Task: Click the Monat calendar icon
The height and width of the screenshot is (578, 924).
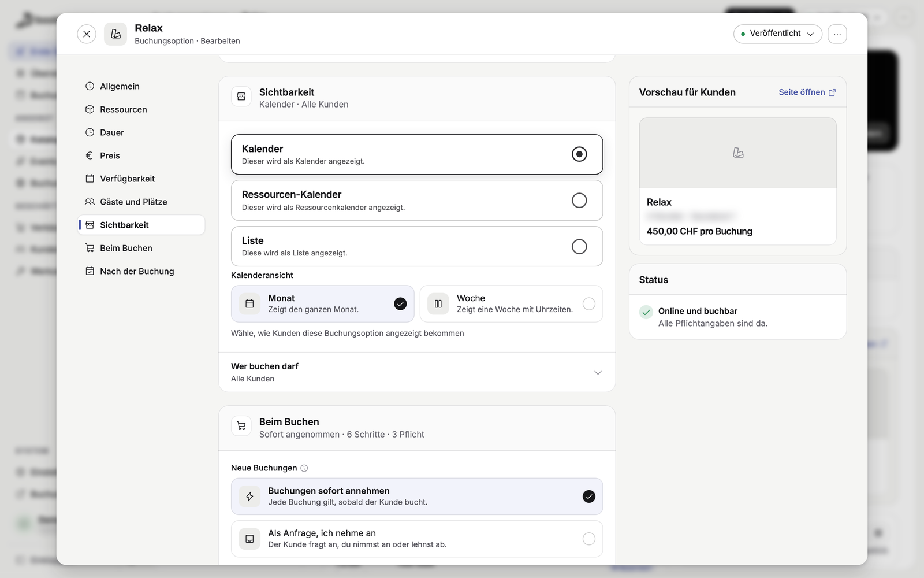Action: tap(249, 303)
